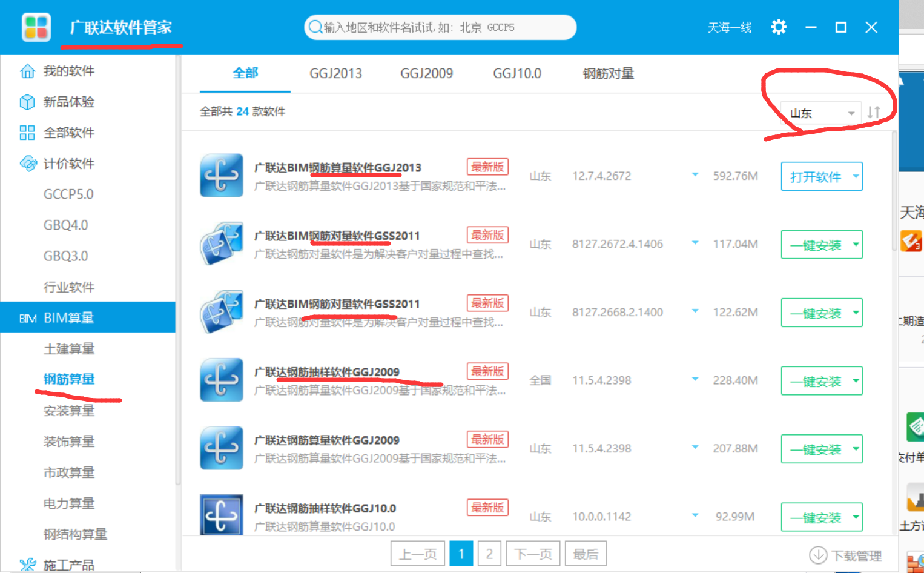Select GCCP5.0 in the sidebar

tap(68, 194)
